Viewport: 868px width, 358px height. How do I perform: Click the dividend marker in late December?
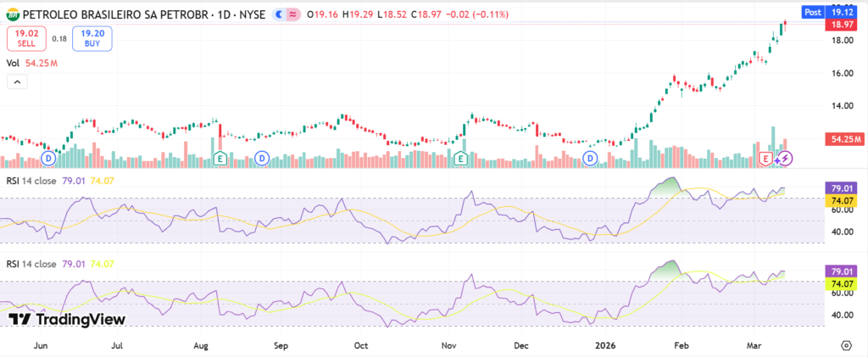click(592, 159)
